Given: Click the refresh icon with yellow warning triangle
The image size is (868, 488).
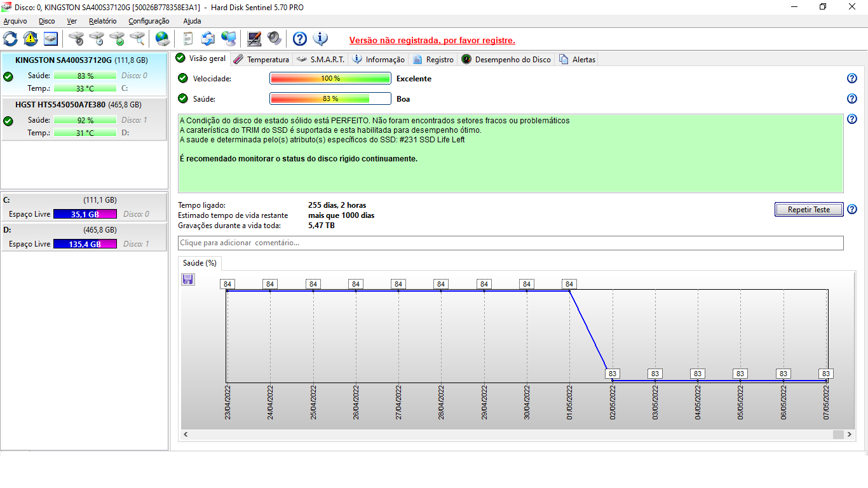Looking at the screenshot, I should click(x=31, y=39).
